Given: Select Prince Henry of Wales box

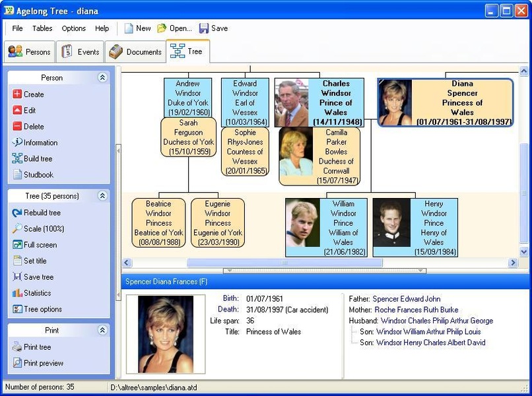Looking at the screenshot, I should 415,227.
